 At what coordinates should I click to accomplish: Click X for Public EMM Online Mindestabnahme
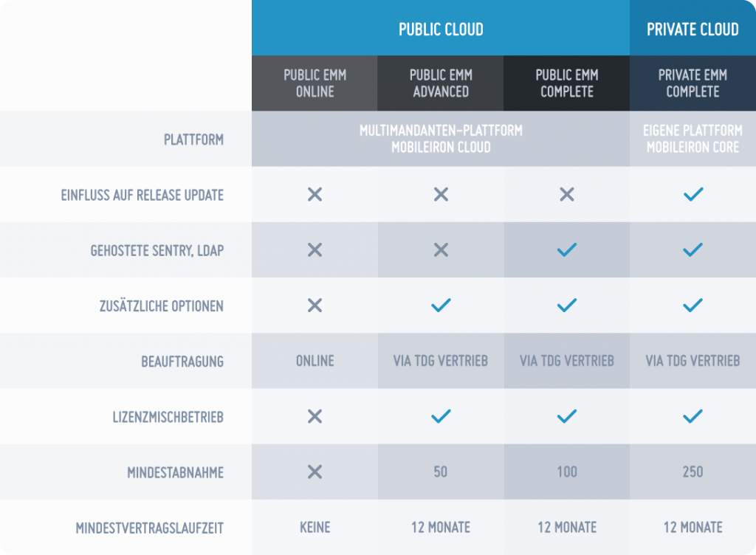pyautogui.click(x=315, y=472)
